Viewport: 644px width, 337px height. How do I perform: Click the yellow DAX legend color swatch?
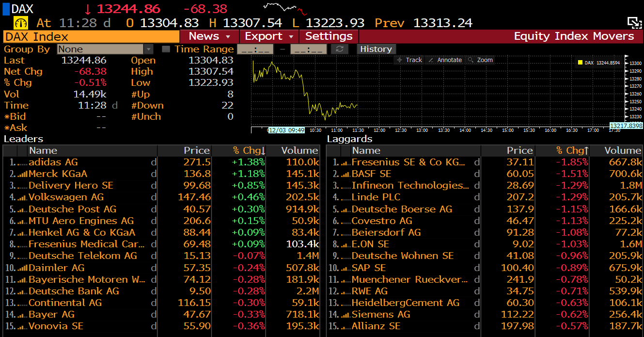(x=580, y=63)
